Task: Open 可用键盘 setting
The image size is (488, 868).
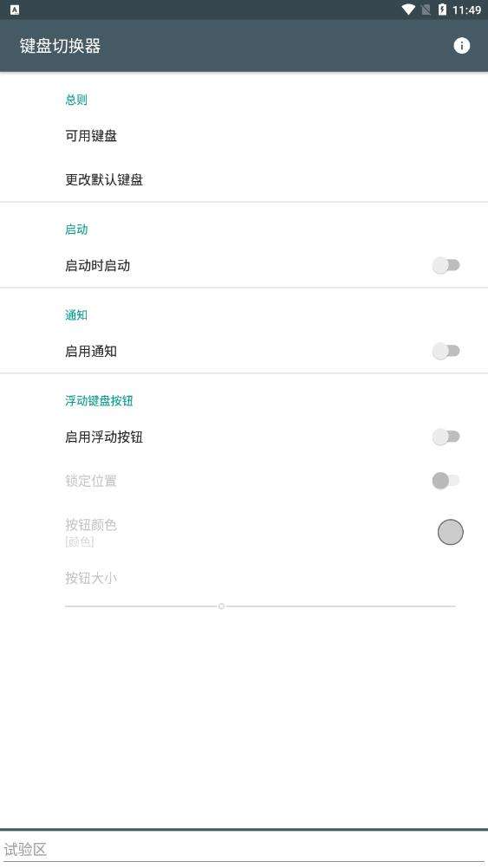Action: pyautogui.click(x=244, y=136)
